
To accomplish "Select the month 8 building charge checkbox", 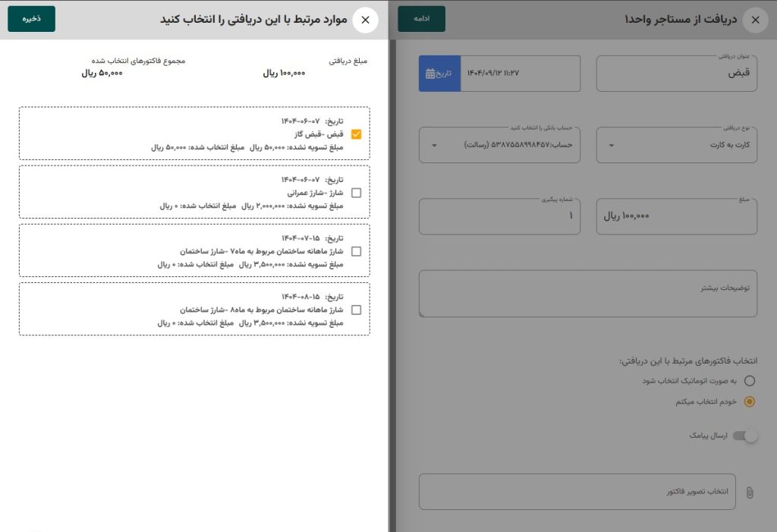I will point(357,310).
